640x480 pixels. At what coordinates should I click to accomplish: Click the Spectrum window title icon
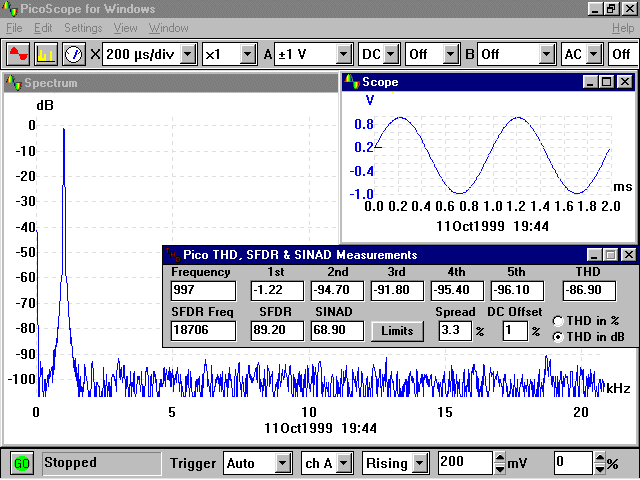pos(14,83)
